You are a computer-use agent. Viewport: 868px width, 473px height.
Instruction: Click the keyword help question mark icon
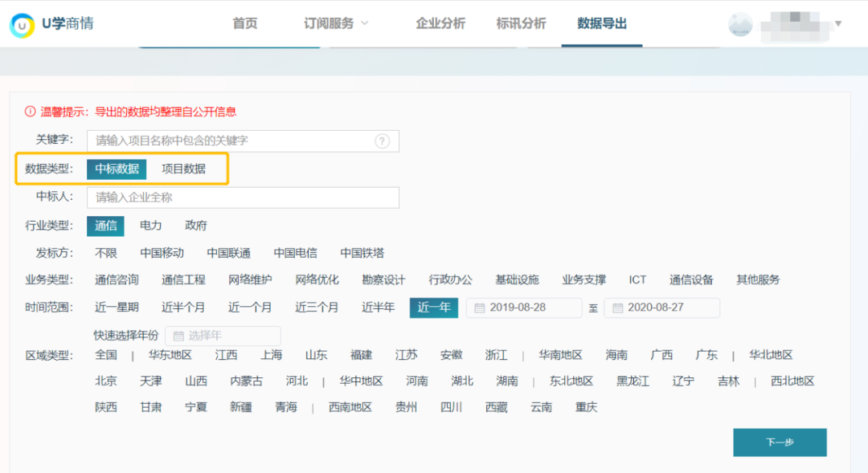(382, 141)
